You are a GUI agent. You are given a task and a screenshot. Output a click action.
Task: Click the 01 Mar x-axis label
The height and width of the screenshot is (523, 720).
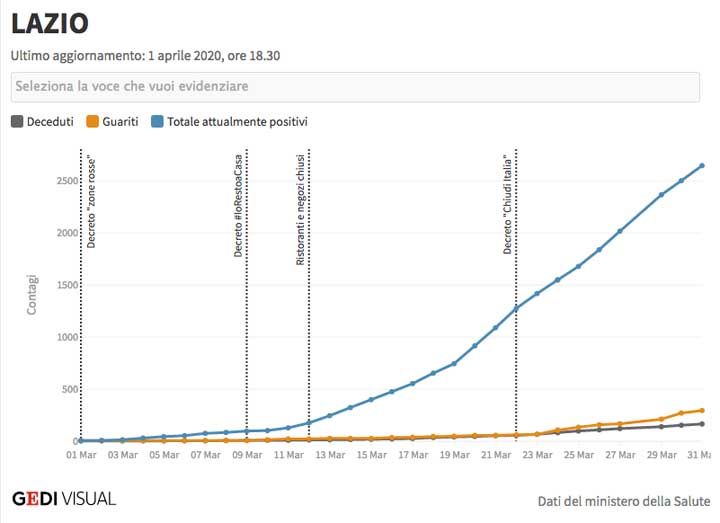point(81,455)
